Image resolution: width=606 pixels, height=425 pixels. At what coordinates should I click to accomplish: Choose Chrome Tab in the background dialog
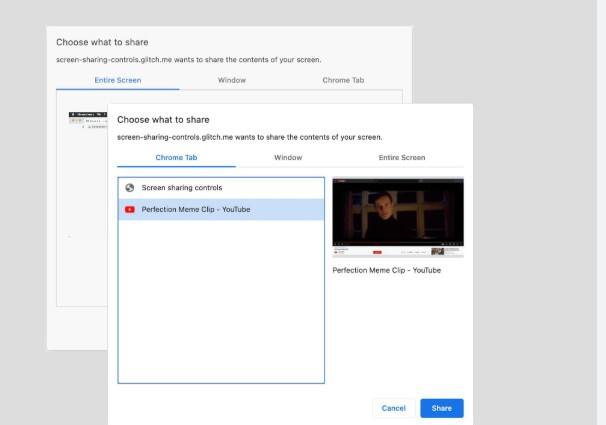pyautogui.click(x=343, y=80)
